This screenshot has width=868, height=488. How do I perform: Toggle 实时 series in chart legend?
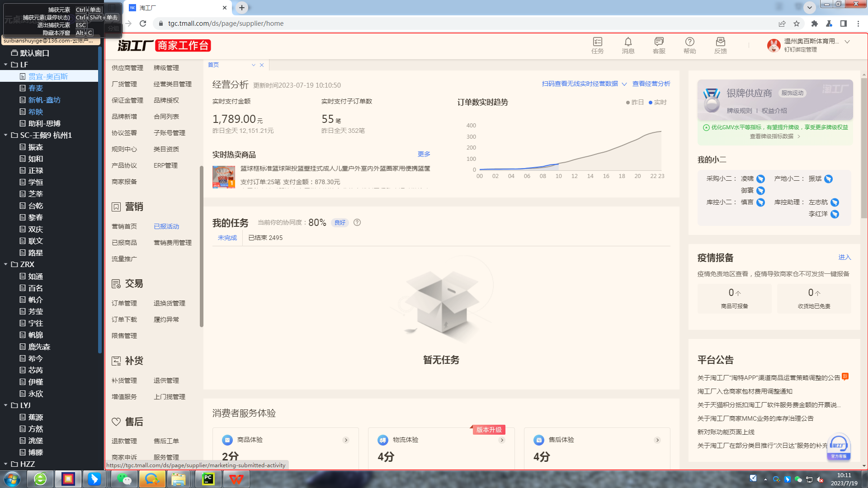tap(658, 103)
